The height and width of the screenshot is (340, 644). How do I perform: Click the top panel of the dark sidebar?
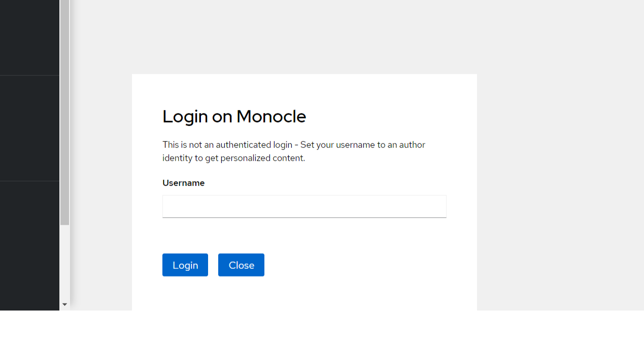coord(29,36)
